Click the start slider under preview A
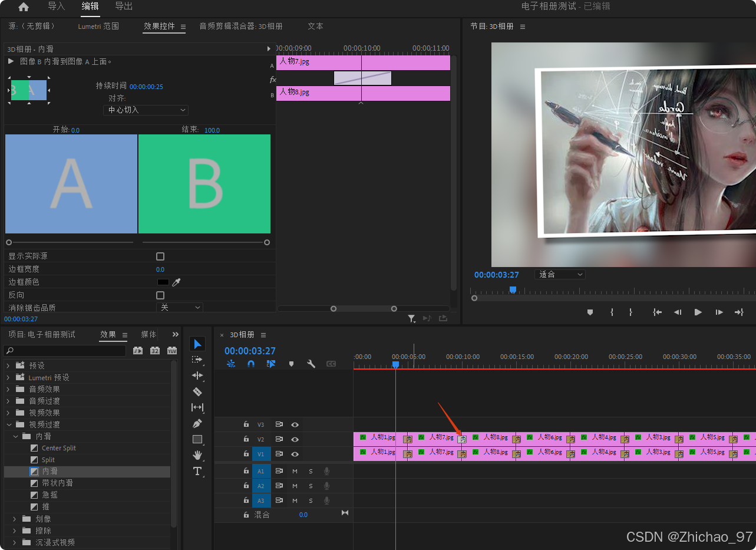 9,242
